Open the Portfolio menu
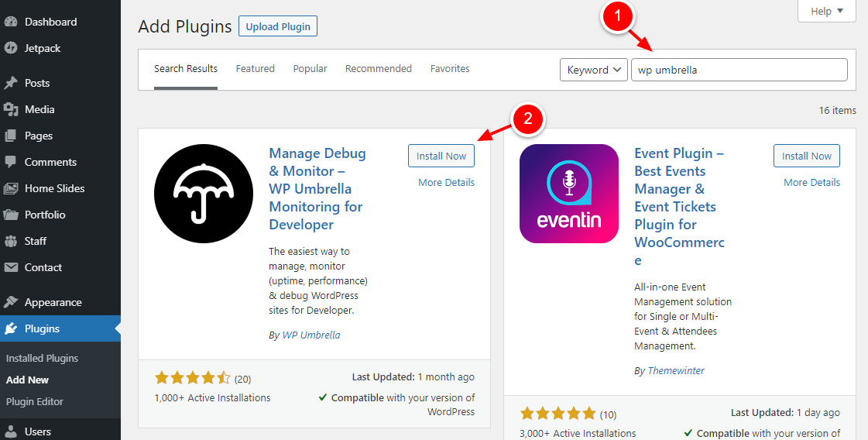 pos(60,215)
